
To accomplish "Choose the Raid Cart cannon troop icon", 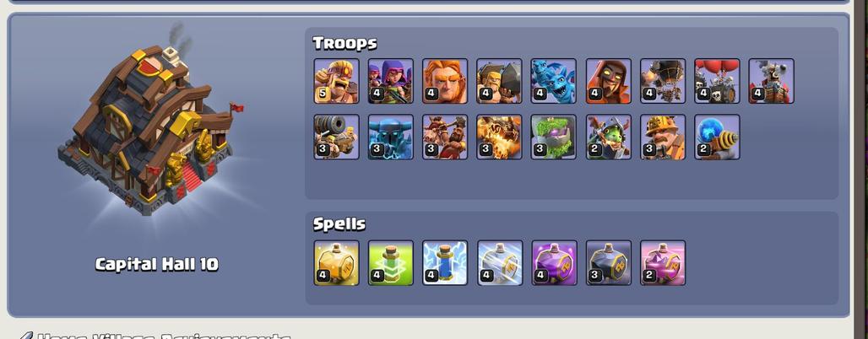I will (x=336, y=137).
